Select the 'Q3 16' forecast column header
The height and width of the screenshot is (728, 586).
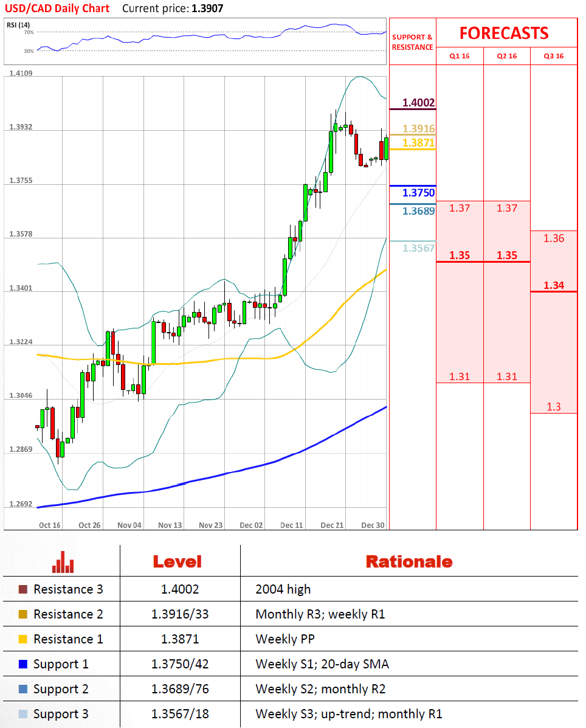pyautogui.click(x=554, y=56)
